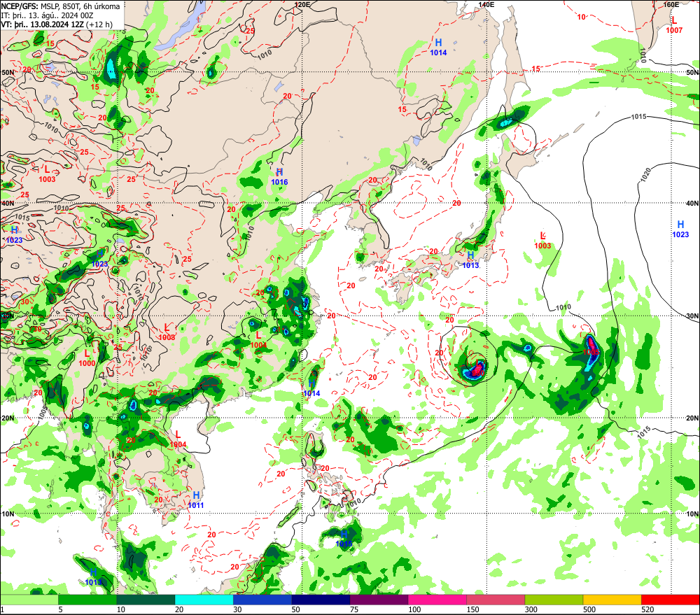The image size is (700, 615).
Task: Select the magenta 100–150 legend swatch
Action: tap(437, 600)
